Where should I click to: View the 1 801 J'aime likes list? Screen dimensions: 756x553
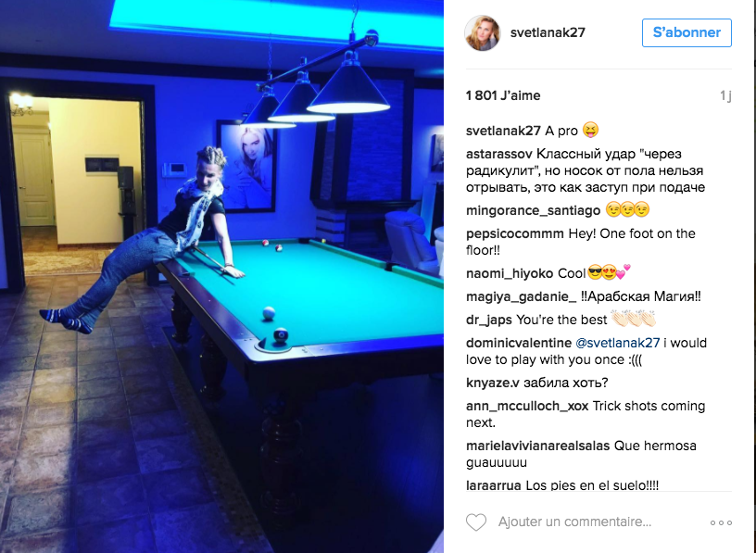click(x=503, y=95)
